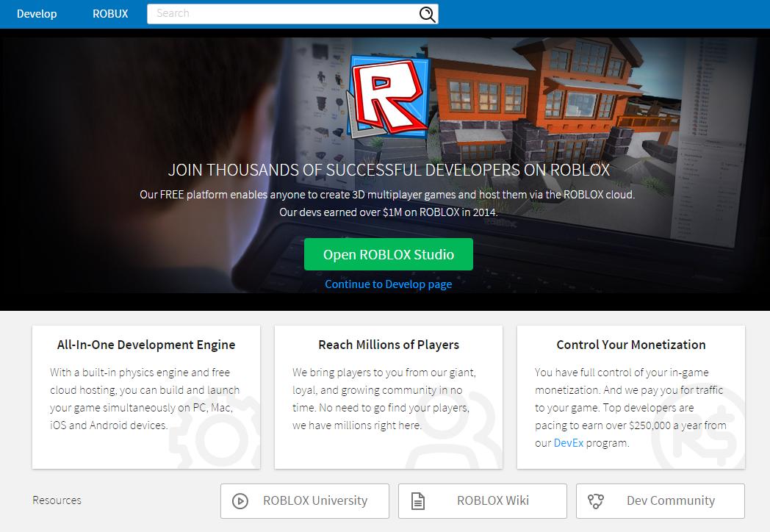The image size is (770, 532).
Task: Click the ROBLOX Wiki document icon
Action: point(418,501)
